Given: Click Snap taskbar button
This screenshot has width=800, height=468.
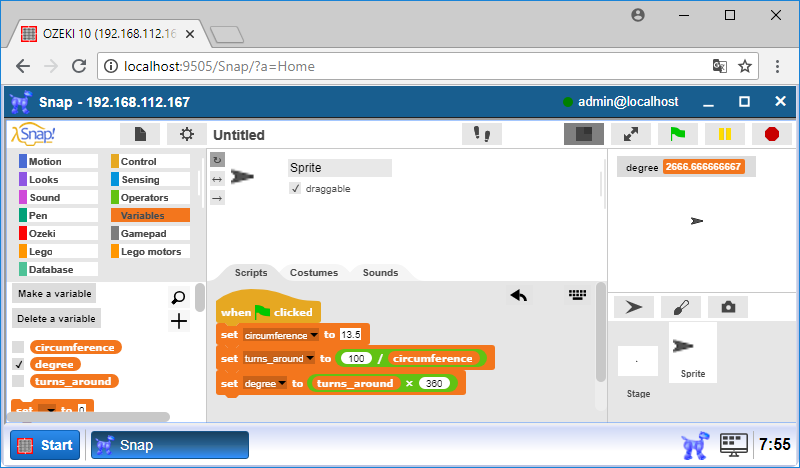Looking at the screenshot, I should [x=170, y=445].
